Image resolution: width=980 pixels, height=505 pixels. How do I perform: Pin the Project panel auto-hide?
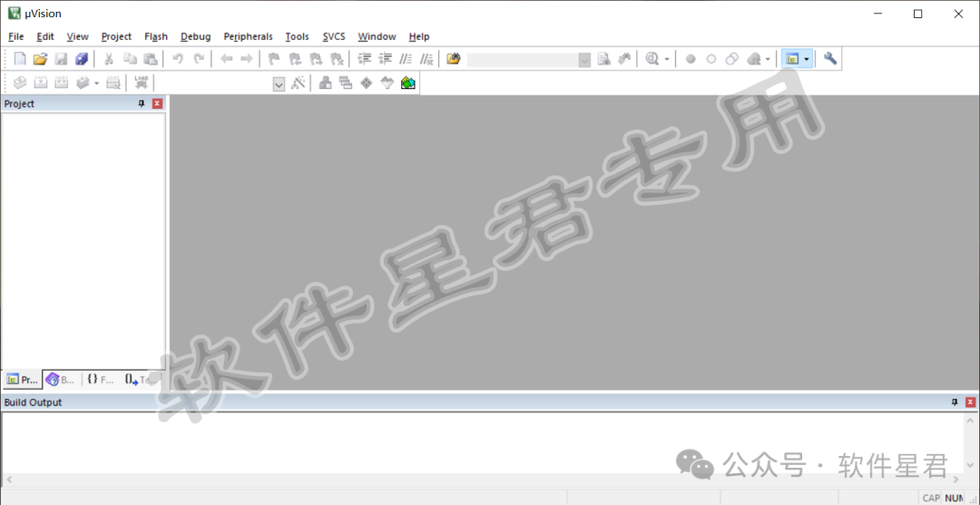click(142, 104)
